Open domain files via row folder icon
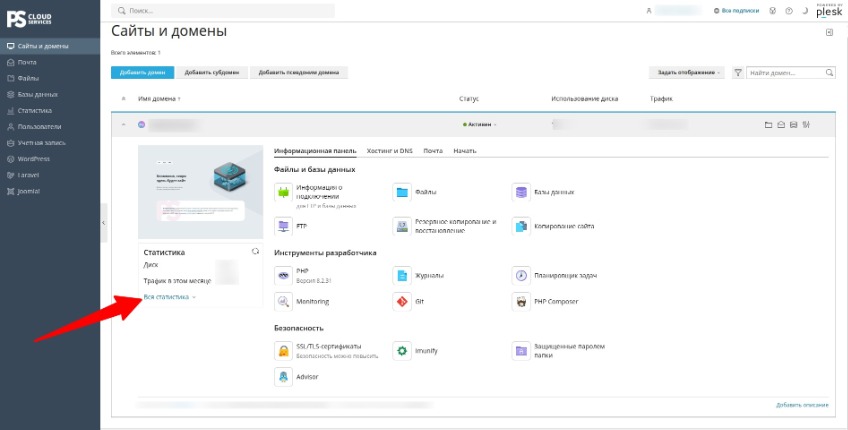This screenshot has width=848, height=430. (768, 125)
